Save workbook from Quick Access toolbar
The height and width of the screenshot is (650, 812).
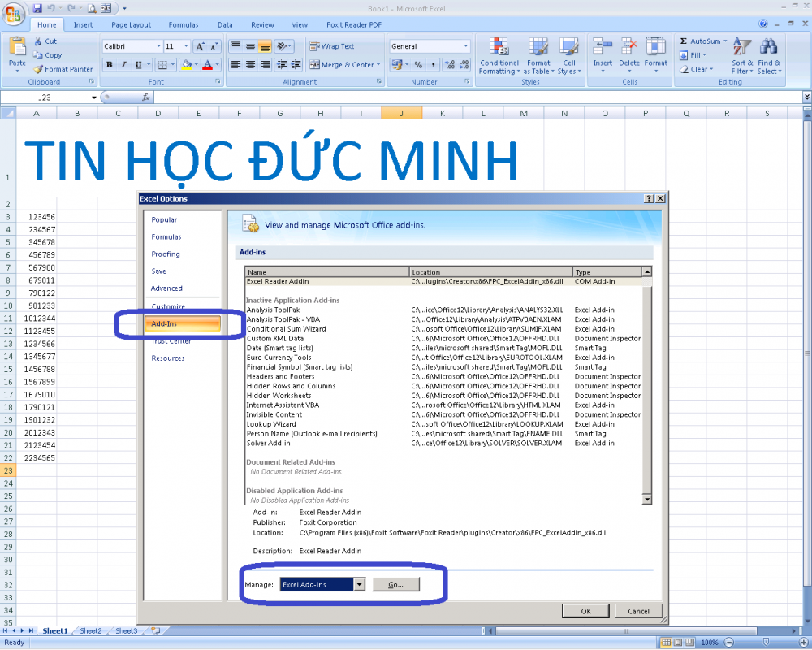click(x=37, y=8)
